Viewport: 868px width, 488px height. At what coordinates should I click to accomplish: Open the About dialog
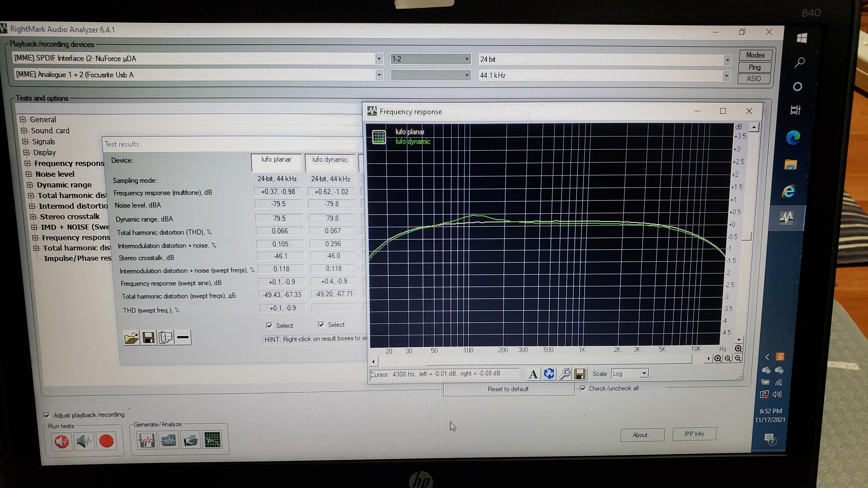tap(642, 435)
